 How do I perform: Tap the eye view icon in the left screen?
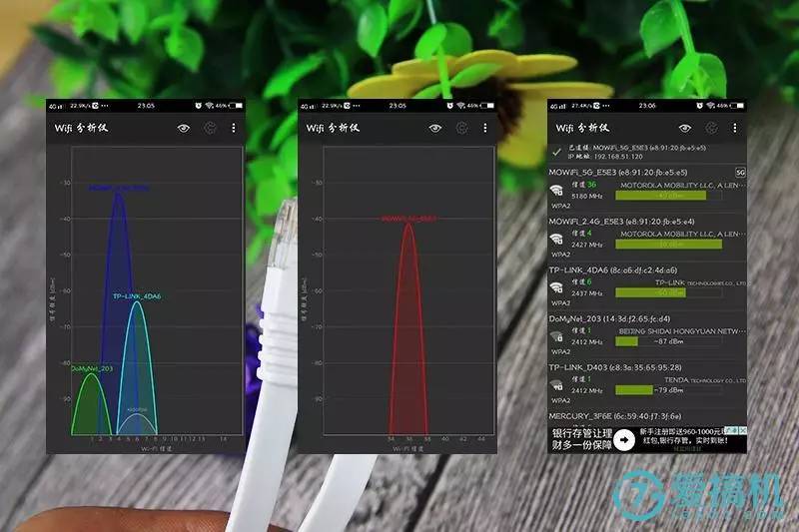tap(184, 129)
